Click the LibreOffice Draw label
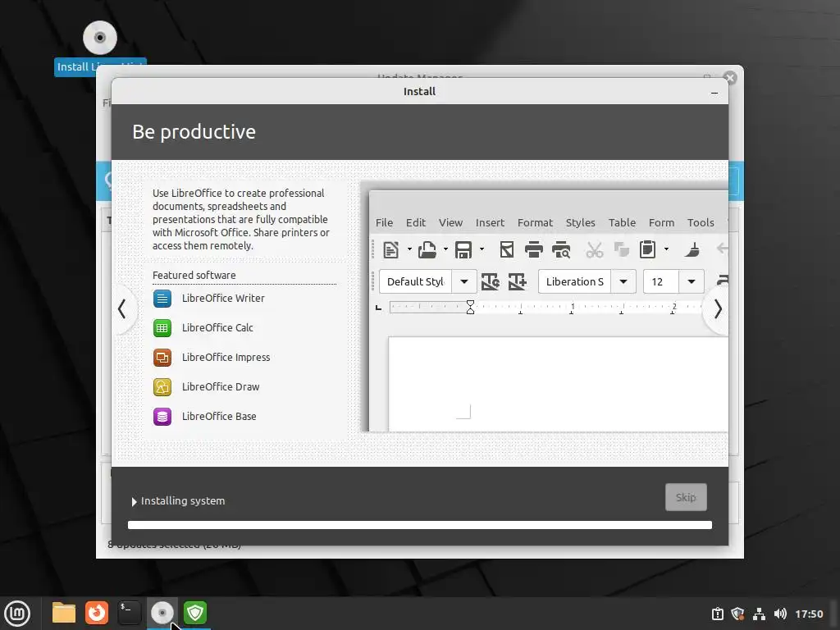Screen dimensions: 840x630 pos(220,387)
